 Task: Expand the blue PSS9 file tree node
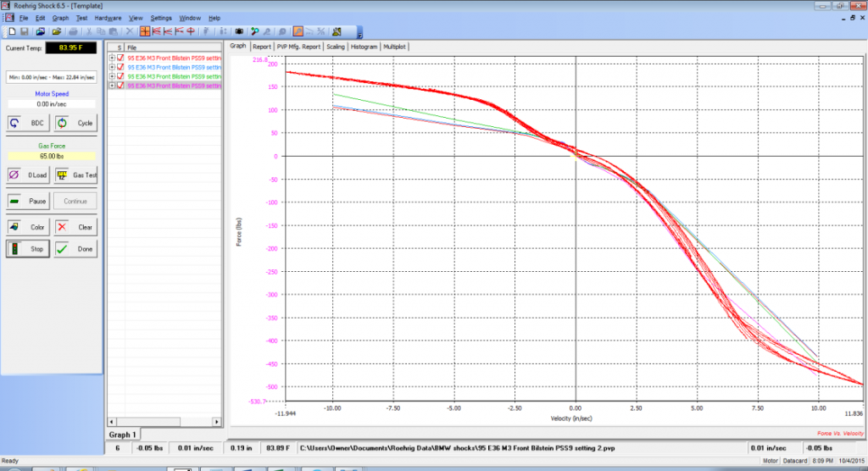[x=113, y=67]
